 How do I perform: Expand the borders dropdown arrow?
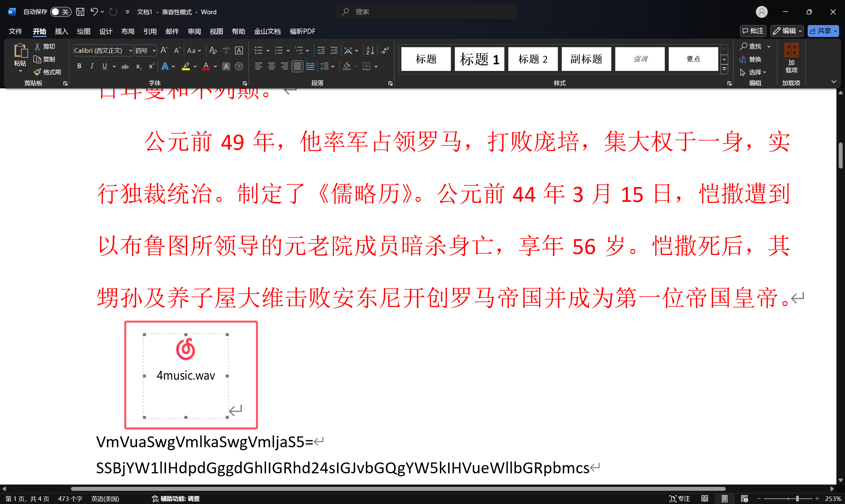click(376, 66)
